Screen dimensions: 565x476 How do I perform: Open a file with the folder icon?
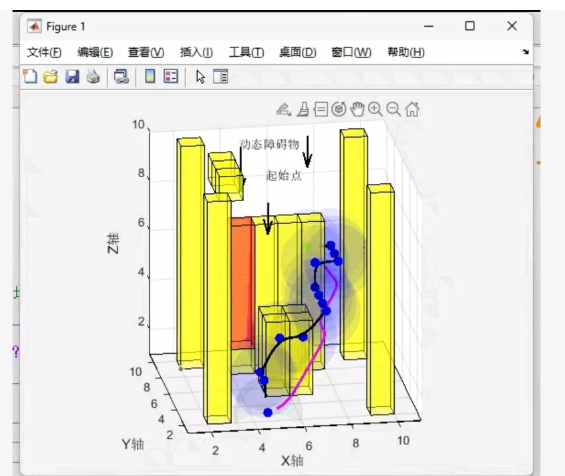[x=51, y=77]
